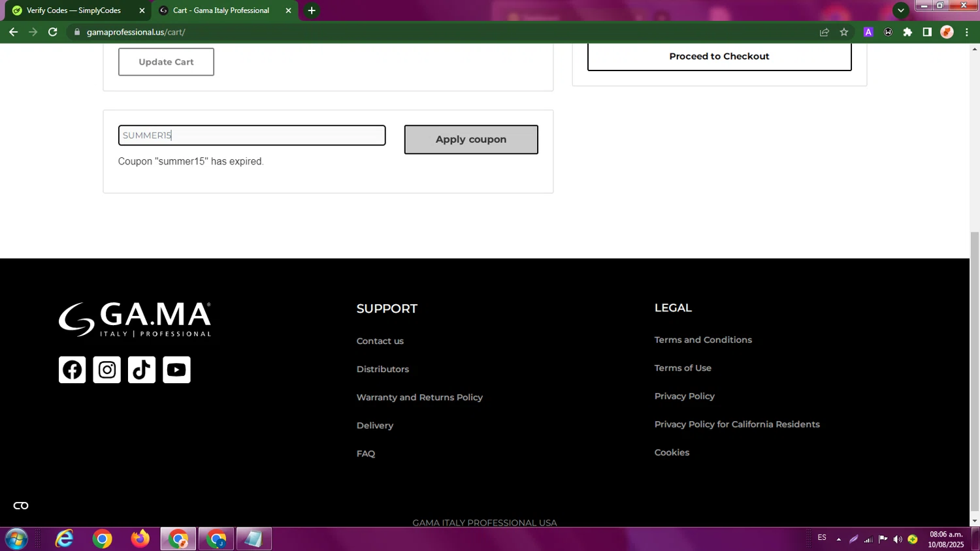
Task: Open the Privacy Policy link
Action: pyautogui.click(x=685, y=396)
